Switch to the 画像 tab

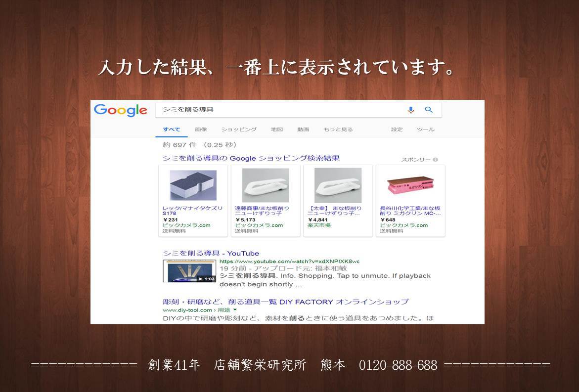201,130
